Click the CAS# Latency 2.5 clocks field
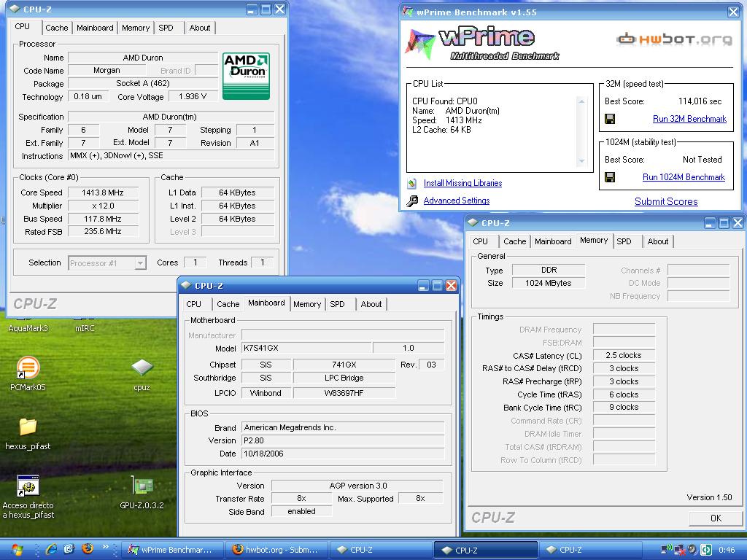 coord(624,355)
